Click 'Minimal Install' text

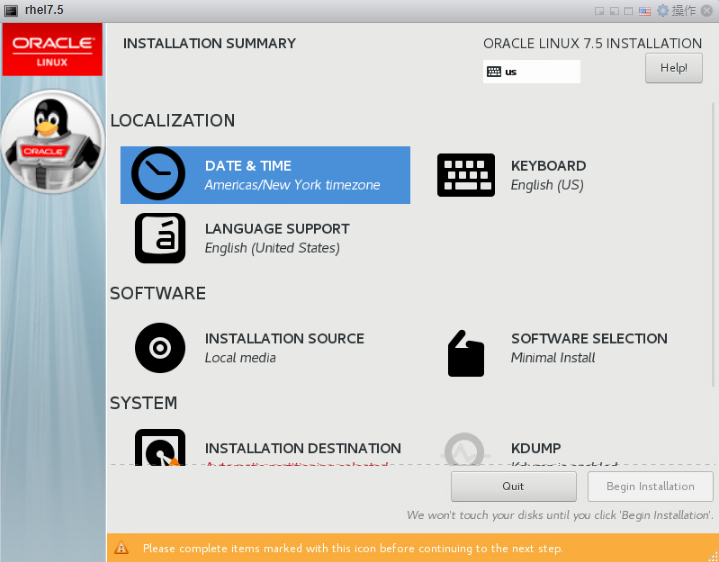[x=553, y=358]
